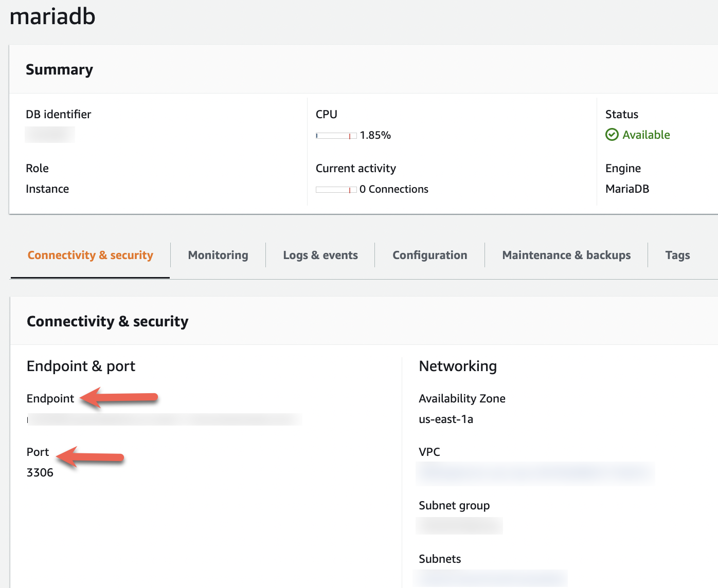Click the Port field label
The width and height of the screenshot is (718, 588).
click(38, 452)
